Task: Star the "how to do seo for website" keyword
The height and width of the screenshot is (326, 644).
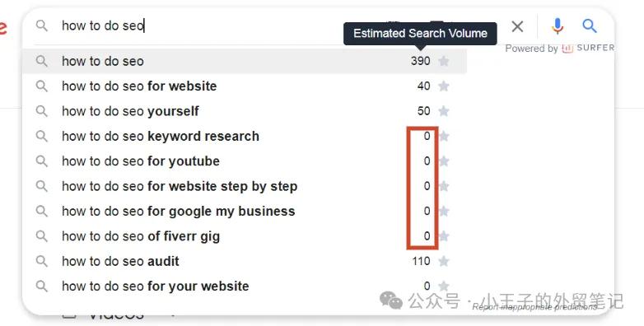Action: coord(444,86)
